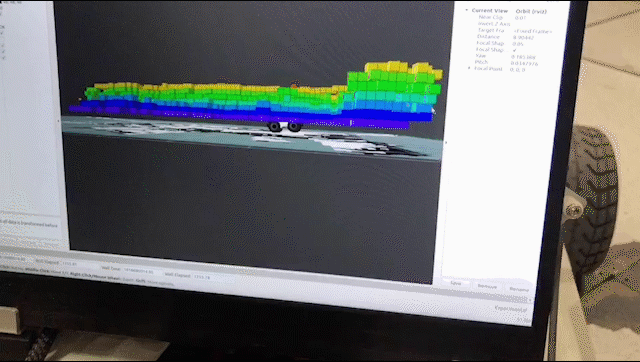
Task: Edit the Distance value field
Action: click(x=523, y=38)
